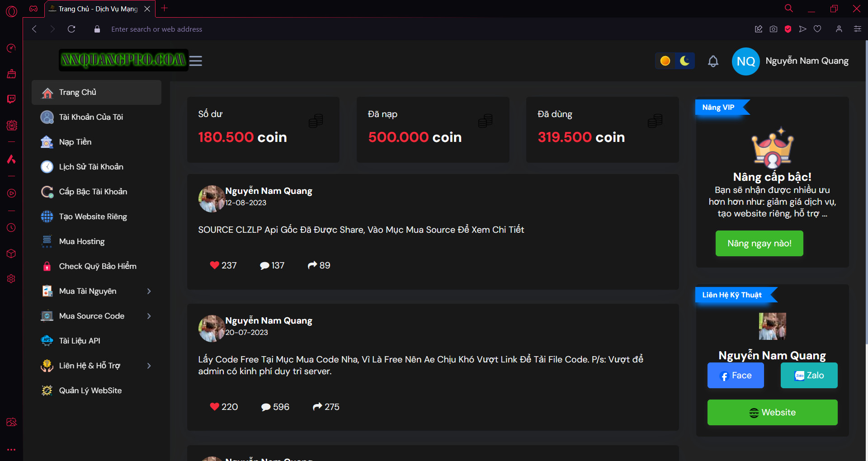Switch to light mode sun toggle
The width and height of the screenshot is (868, 461).
click(x=665, y=61)
